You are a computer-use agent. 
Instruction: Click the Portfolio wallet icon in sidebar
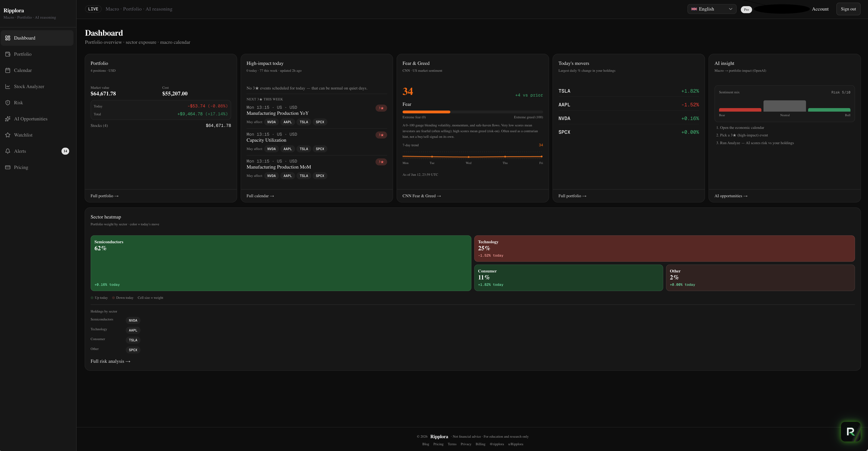[8, 54]
